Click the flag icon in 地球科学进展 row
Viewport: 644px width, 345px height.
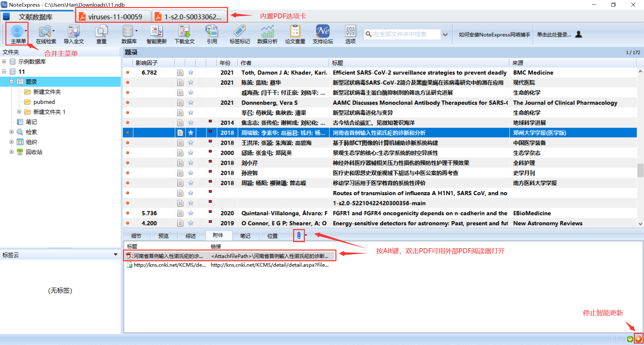coord(210,121)
